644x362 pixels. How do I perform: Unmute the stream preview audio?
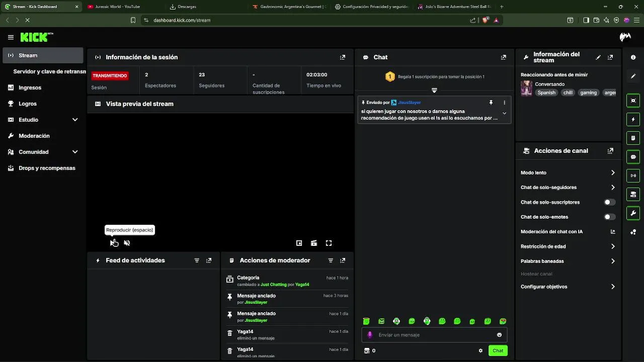click(x=127, y=243)
